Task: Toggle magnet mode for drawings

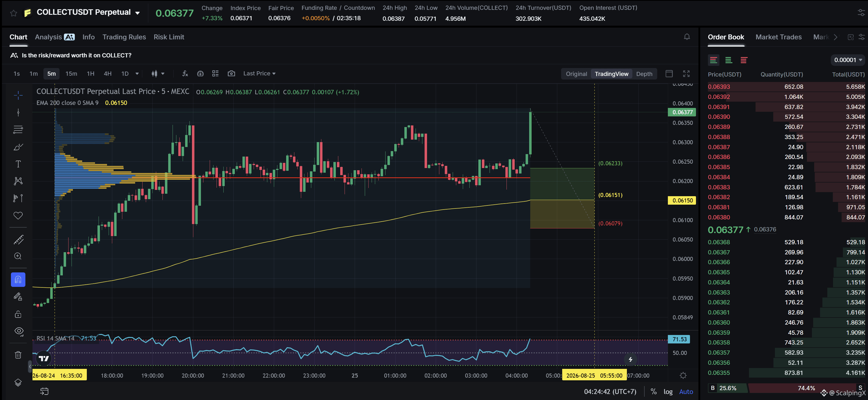Action: coord(18,280)
